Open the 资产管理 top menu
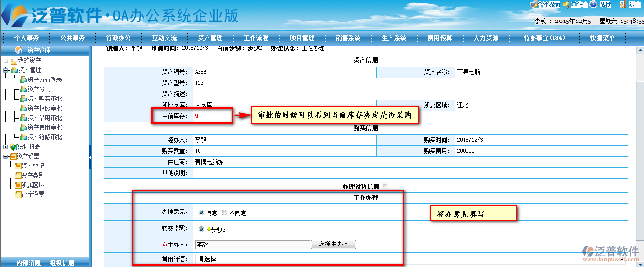Image resolution: width=644 pixels, height=267 pixels. coord(211,38)
